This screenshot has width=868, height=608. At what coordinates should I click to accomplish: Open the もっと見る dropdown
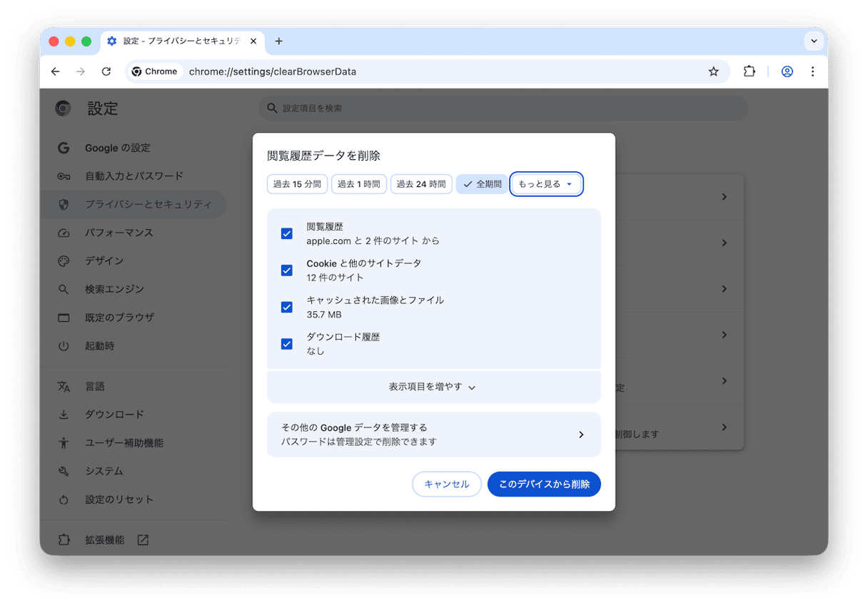pyautogui.click(x=547, y=184)
